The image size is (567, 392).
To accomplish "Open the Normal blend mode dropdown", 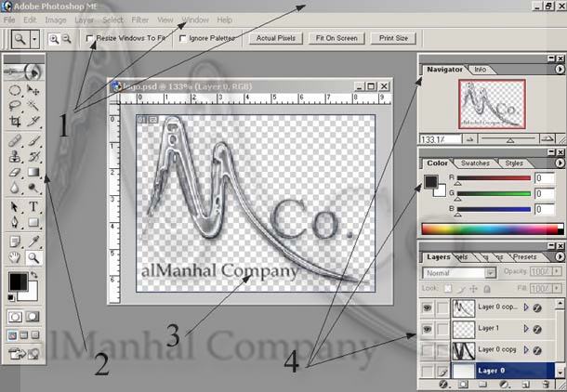I will (491, 273).
